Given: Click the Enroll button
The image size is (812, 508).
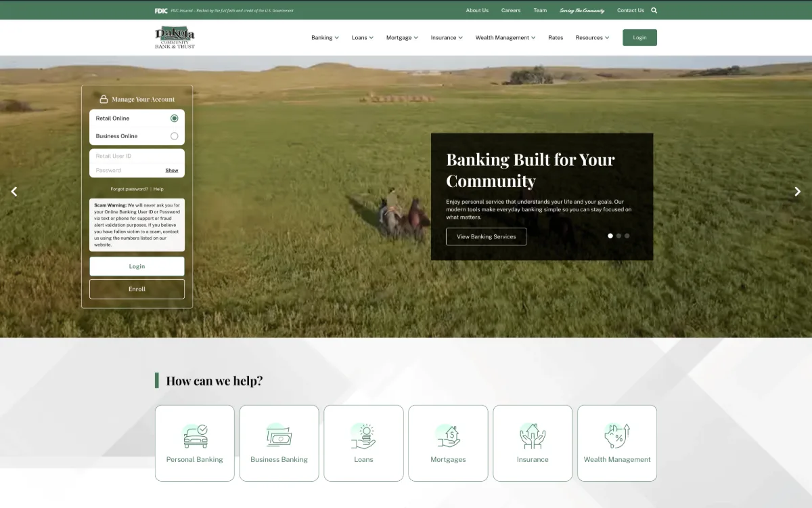Looking at the screenshot, I should click(x=137, y=289).
